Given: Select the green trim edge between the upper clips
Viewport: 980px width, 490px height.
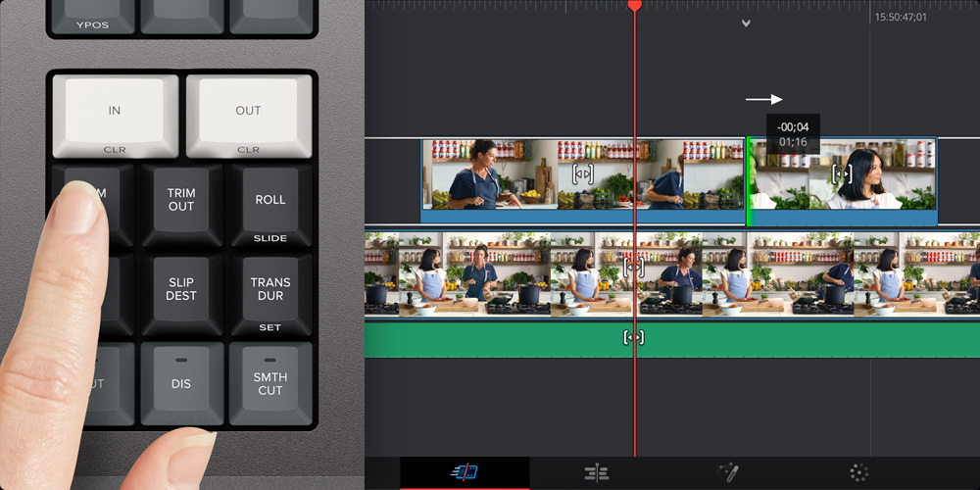Looking at the screenshot, I should point(749,181).
